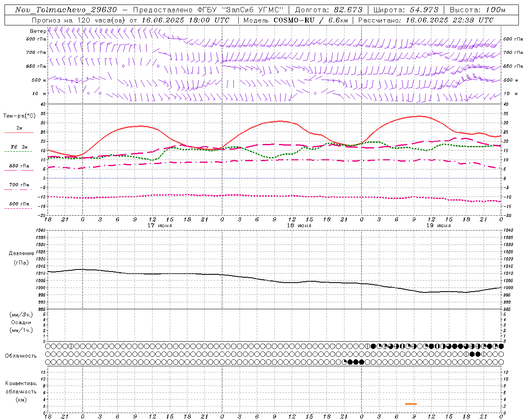Click the (гПа) unit label under Давление

21,262
